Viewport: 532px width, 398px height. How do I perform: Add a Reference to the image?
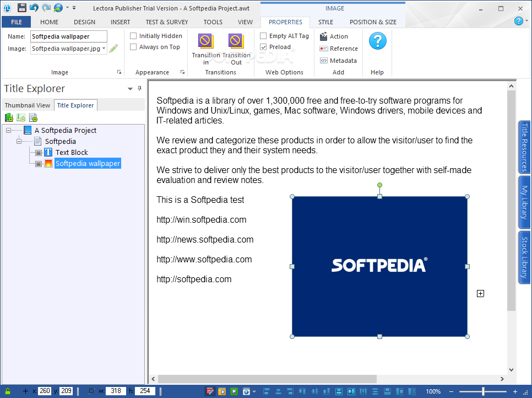click(x=339, y=49)
